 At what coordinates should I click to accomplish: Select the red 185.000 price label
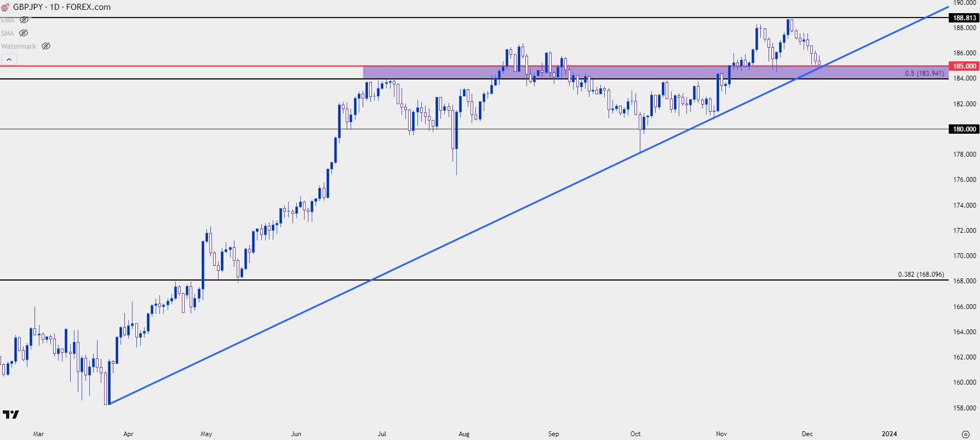[x=964, y=66]
